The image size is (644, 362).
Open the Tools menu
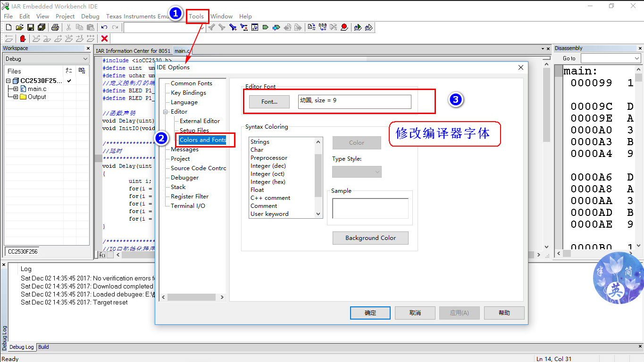197,16
